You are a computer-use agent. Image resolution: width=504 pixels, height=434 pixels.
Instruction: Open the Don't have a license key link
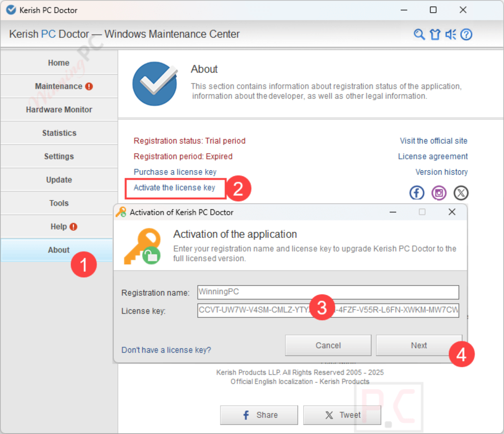[x=166, y=350]
